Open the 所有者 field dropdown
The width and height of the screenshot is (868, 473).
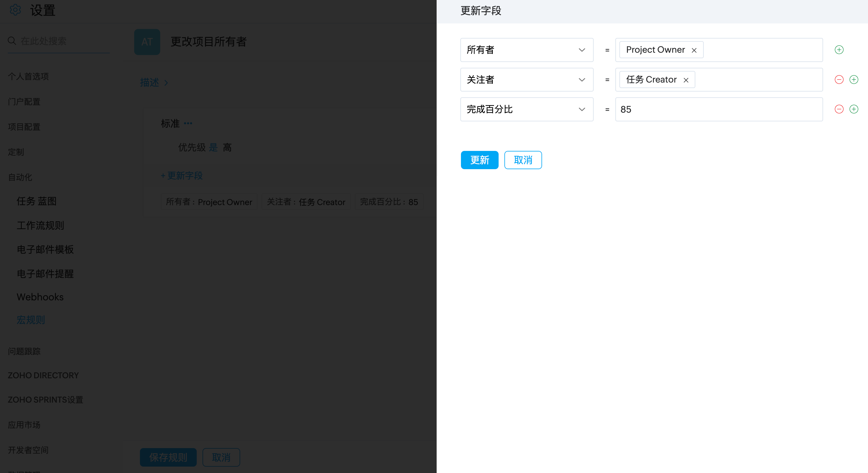[526, 50]
